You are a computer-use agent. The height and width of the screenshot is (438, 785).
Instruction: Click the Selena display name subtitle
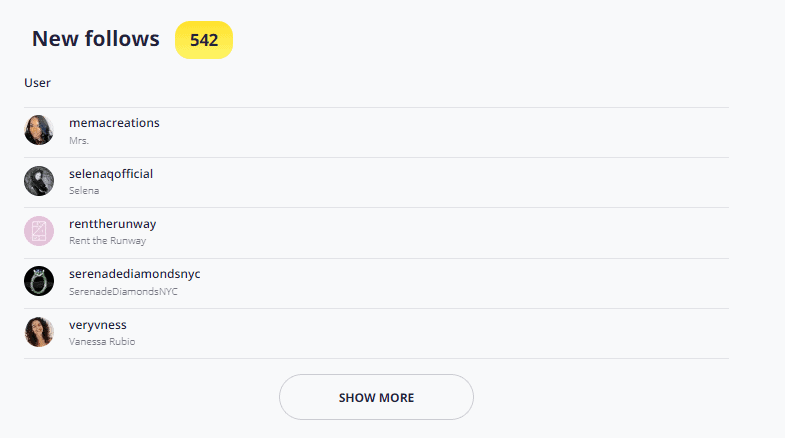(84, 191)
